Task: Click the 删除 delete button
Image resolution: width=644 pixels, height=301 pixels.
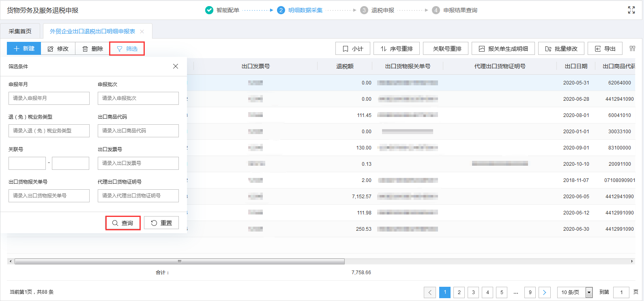Action: (x=92, y=49)
